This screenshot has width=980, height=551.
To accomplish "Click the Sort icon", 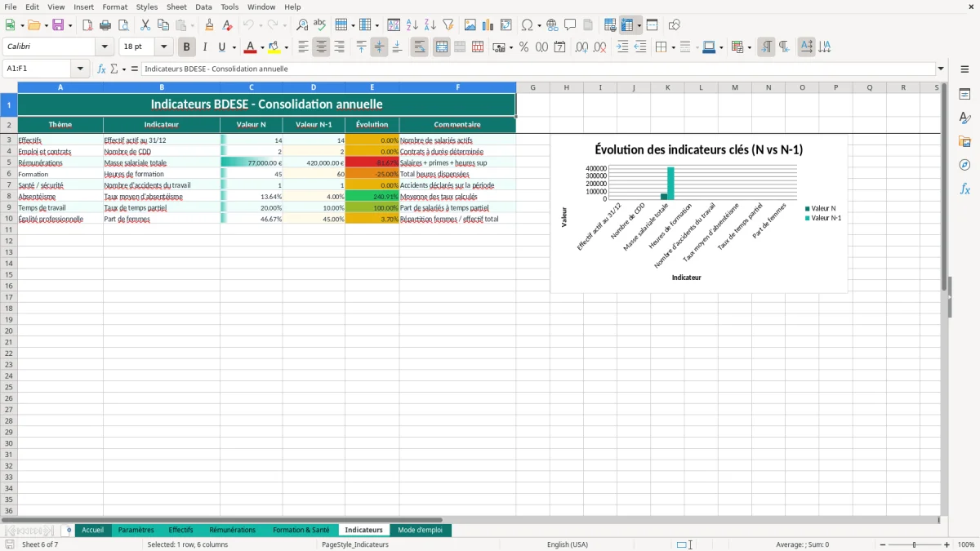I will coord(394,25).
